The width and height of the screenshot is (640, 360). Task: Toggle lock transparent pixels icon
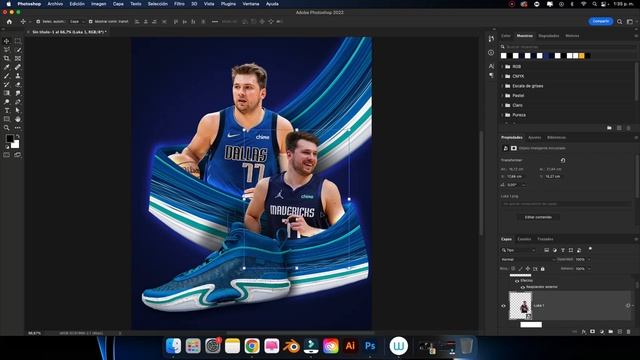pyautogui.click(x=513, y=269)
